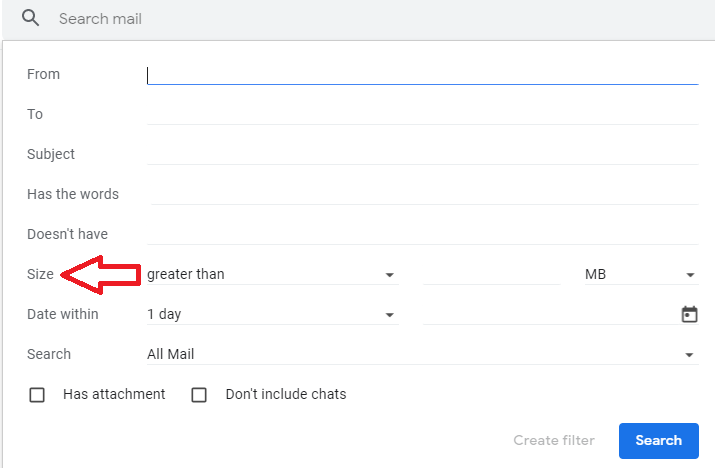Open the date picker calendar icon
This screenshot has width=715, height=468.
click(689, 314)
